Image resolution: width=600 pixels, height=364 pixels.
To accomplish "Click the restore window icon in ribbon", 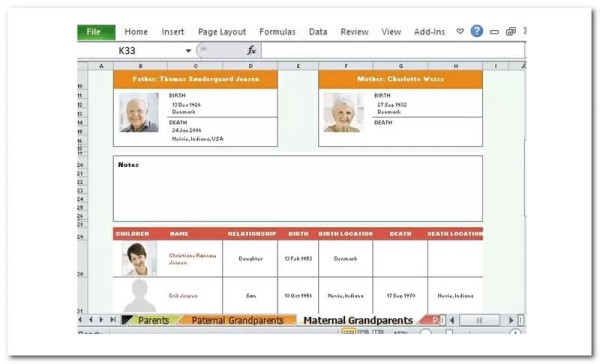I will click(x=511, y=31).
